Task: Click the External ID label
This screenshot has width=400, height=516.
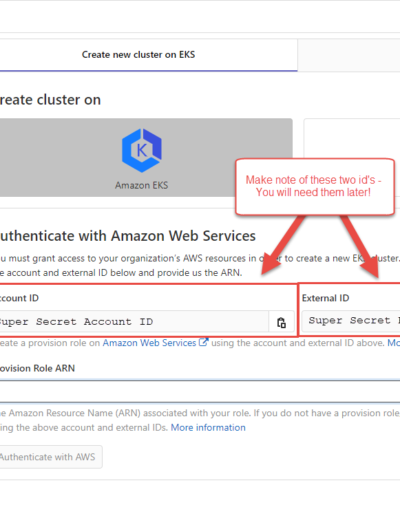Action: point(326,298)
